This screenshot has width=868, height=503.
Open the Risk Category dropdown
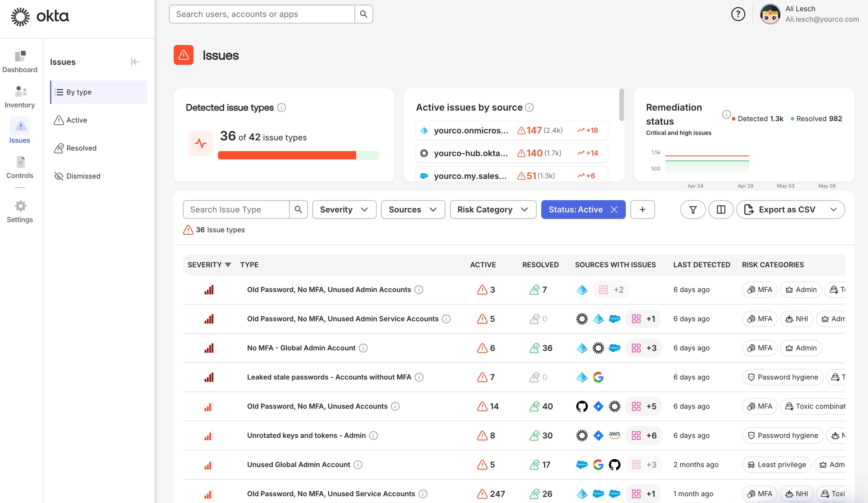point(493,210)
